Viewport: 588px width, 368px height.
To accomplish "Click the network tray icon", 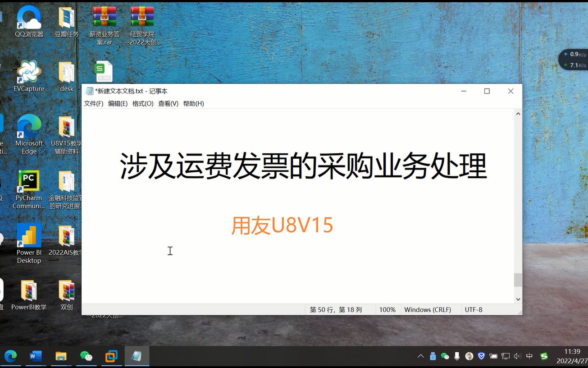I will pyautogui.click(x=506, y=356).
